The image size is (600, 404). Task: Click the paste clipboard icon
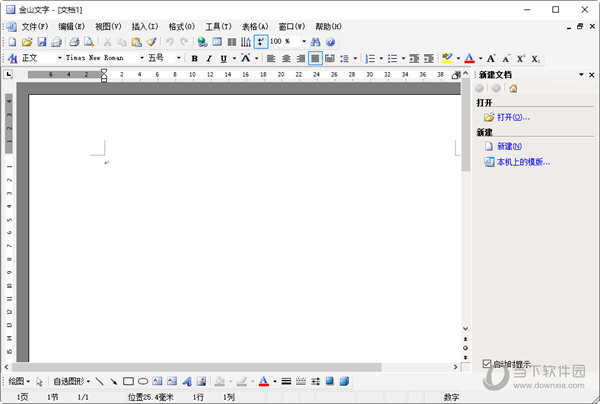136,42
